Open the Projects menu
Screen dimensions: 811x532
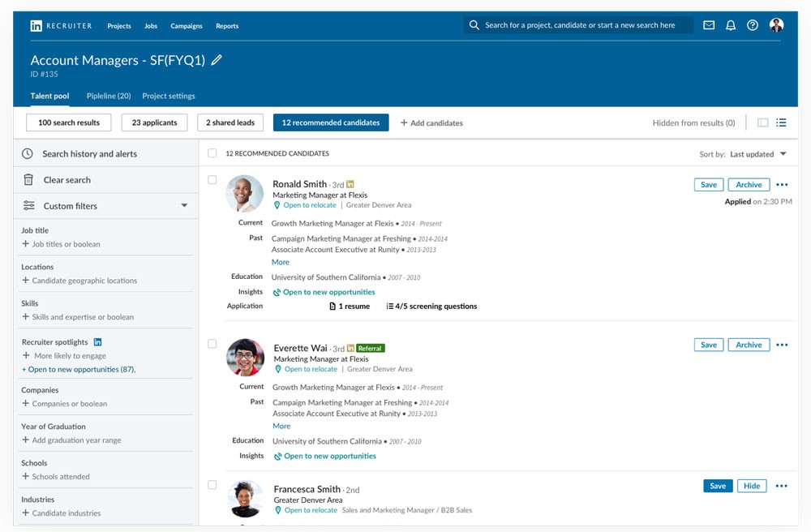(119, 26)
